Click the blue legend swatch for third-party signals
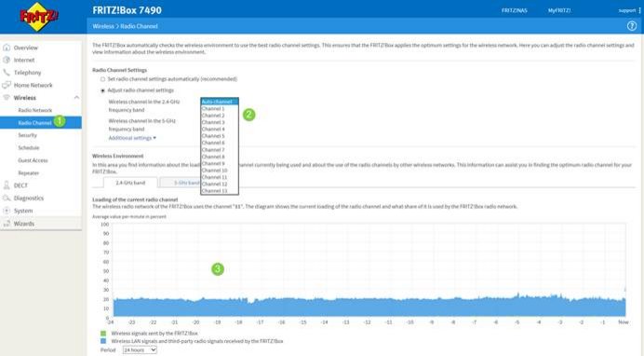 (103, 341)
